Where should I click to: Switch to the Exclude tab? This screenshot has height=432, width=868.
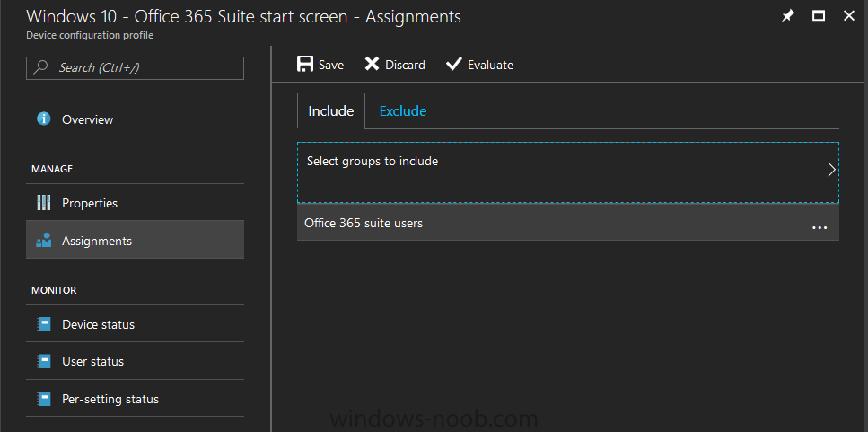(402, 110)
